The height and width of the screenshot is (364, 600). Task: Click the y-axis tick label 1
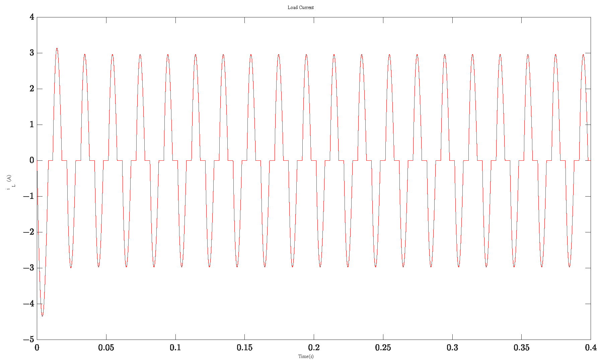point(32,125)
